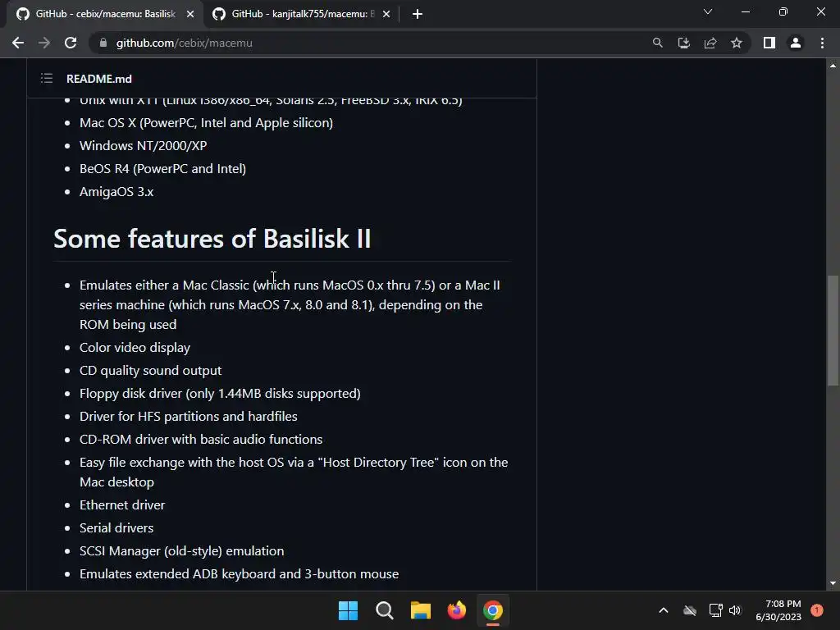Open the Windows Start menu
Screen dimensions: 840x630
click(x=348, y=610)
